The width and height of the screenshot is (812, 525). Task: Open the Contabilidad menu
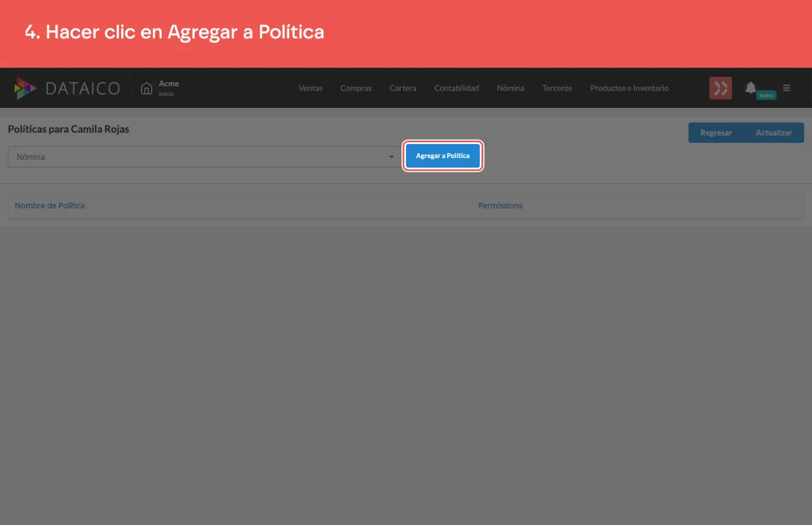(456, 88)
